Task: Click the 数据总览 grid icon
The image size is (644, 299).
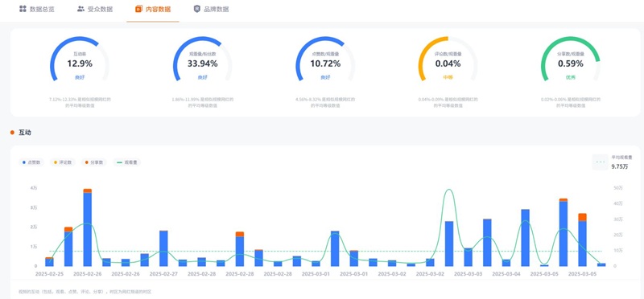Action: pyautogui.click(x=23, y=9)
